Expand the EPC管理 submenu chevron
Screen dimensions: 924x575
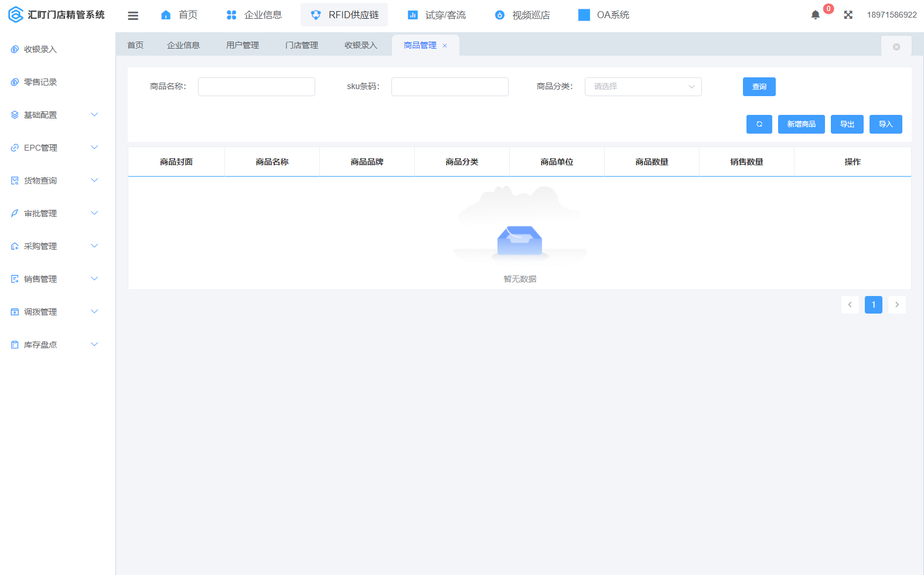[x=94, y=148]
